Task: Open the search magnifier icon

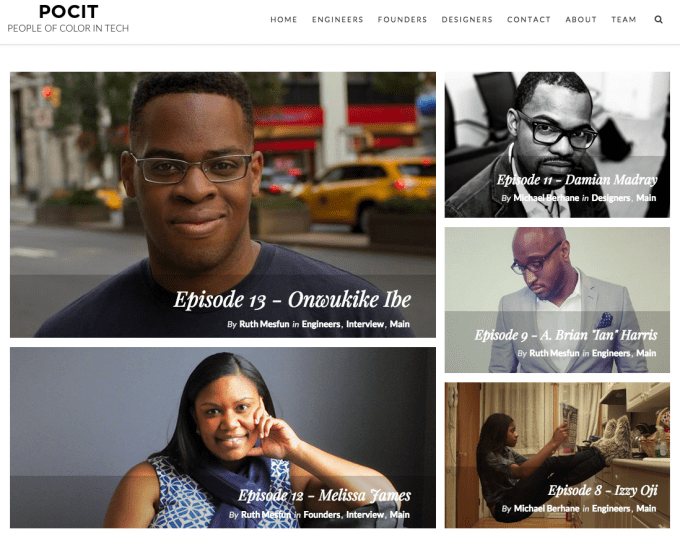Action: coord(658,20)
